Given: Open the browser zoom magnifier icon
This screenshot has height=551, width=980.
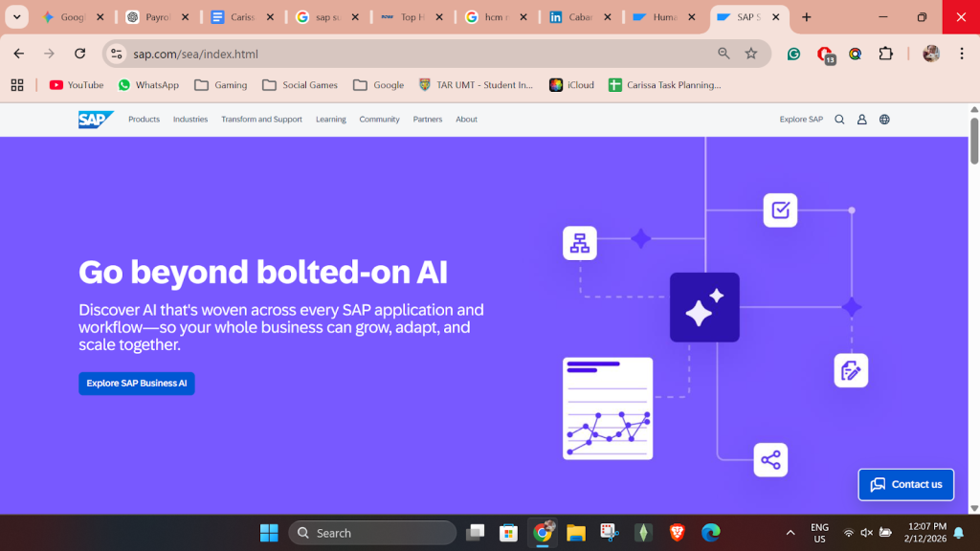Looking at the screenshot, I should [x=724, y=54].
